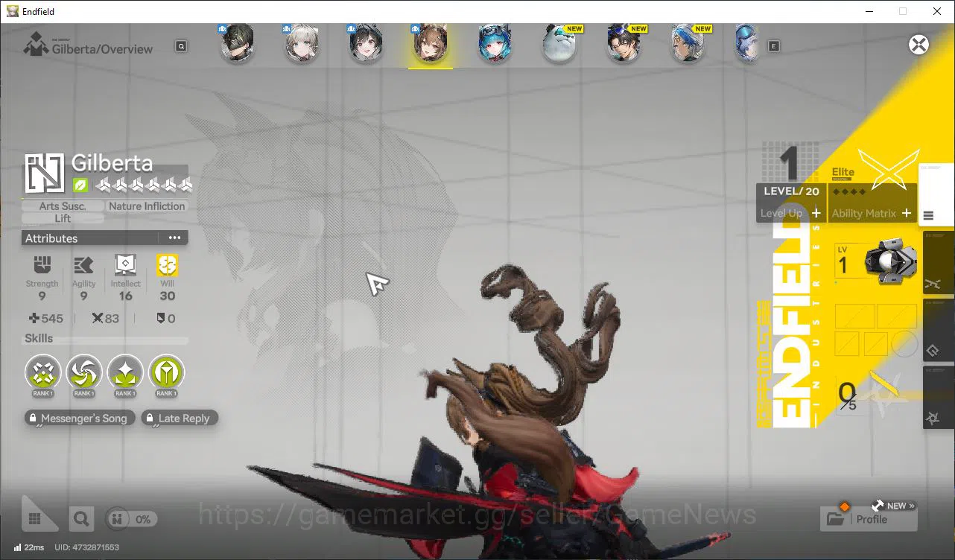
Task: Click the orange diamond notification on Profile
Action: pyautogui.click(x=845, y=506)
